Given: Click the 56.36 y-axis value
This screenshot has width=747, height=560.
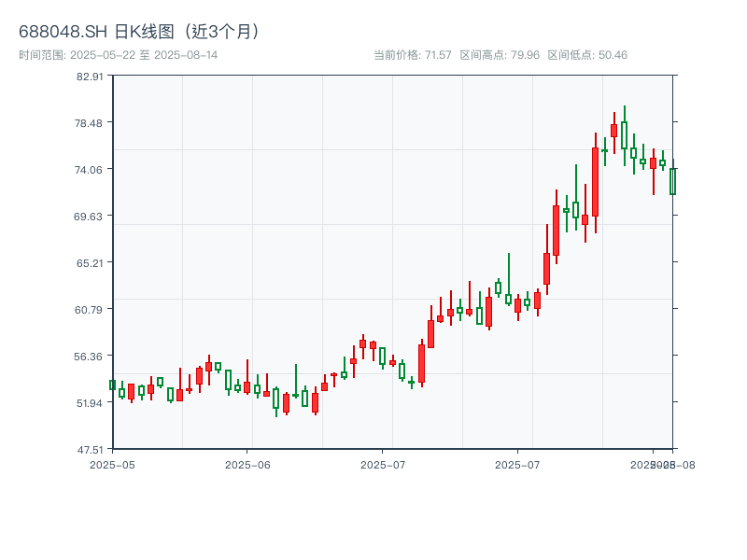Looking at the screenshot, I should 88,357.
